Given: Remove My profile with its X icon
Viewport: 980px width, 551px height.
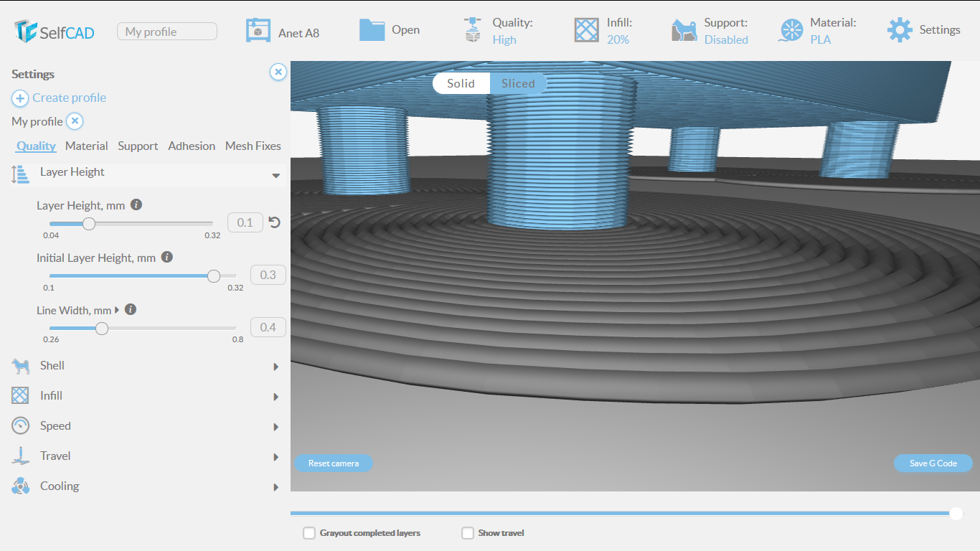Looking at the screenshot, I should [75, 121].
